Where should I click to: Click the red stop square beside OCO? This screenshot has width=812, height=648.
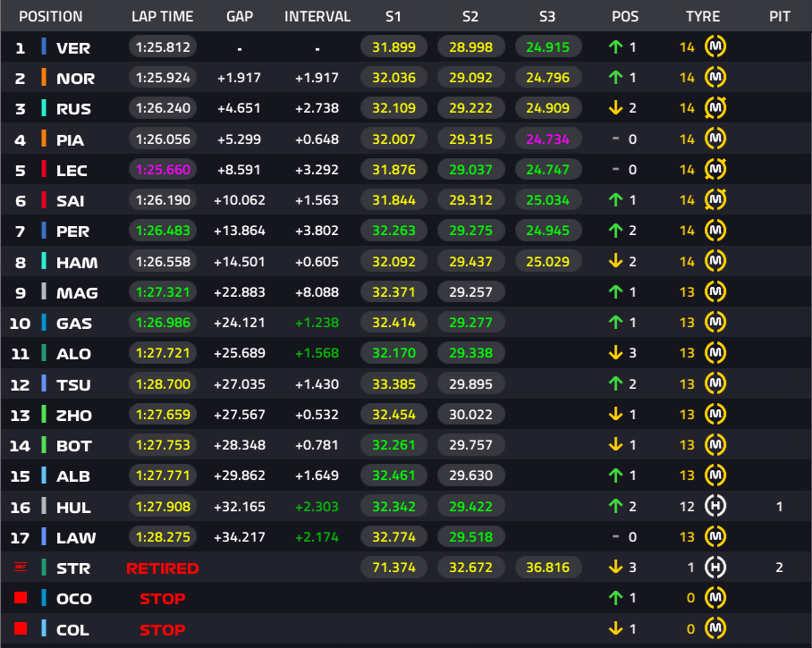(x=21, y=598)
